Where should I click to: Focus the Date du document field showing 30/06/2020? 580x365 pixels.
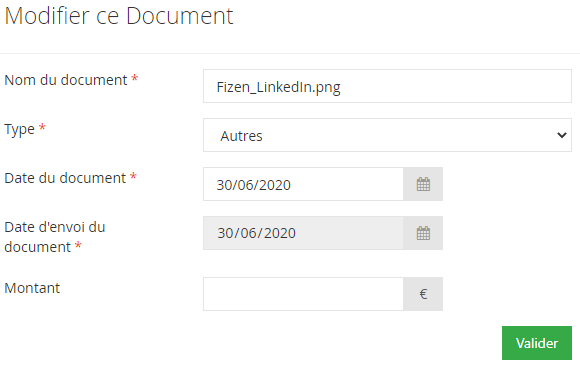pyautogui.click(x=303, y=184)
